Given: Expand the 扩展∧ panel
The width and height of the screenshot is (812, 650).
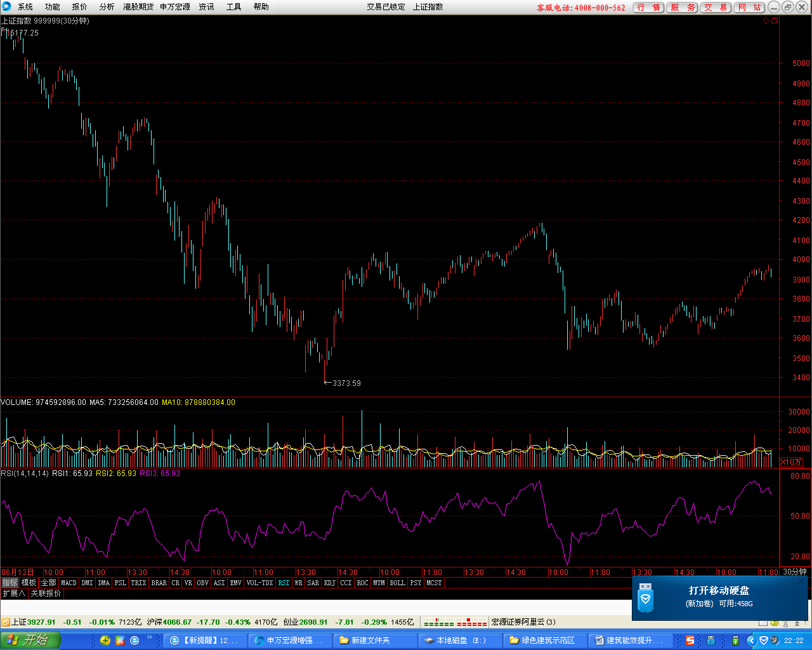Looking at the screenshot, I should tap(14, 594).
